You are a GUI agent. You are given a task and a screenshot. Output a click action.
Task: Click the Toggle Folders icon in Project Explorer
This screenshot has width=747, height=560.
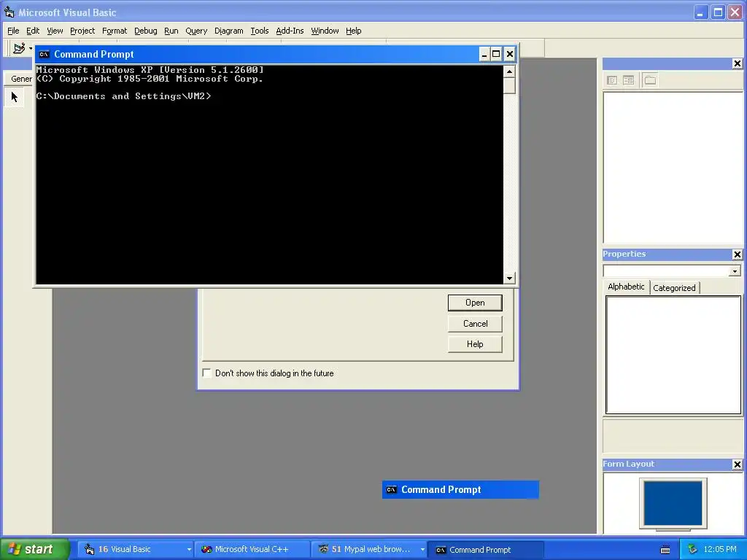pos(650,80)
